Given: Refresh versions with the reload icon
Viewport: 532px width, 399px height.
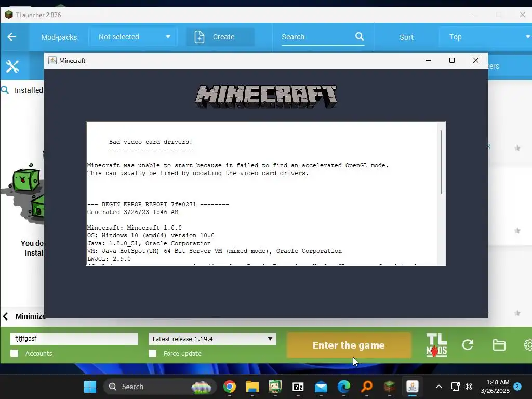Looking at the screenshot, I should (468, 345).
